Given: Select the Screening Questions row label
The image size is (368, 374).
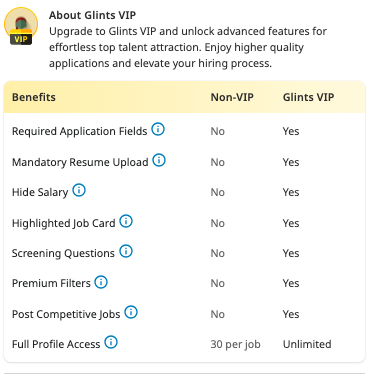Looking at the screenshot, I should point(63,253).
